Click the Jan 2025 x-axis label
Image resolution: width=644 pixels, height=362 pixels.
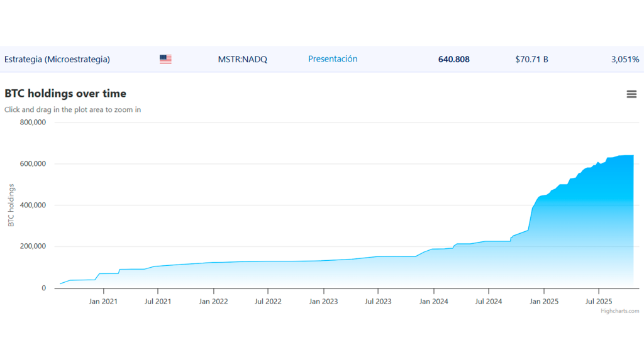543,302
